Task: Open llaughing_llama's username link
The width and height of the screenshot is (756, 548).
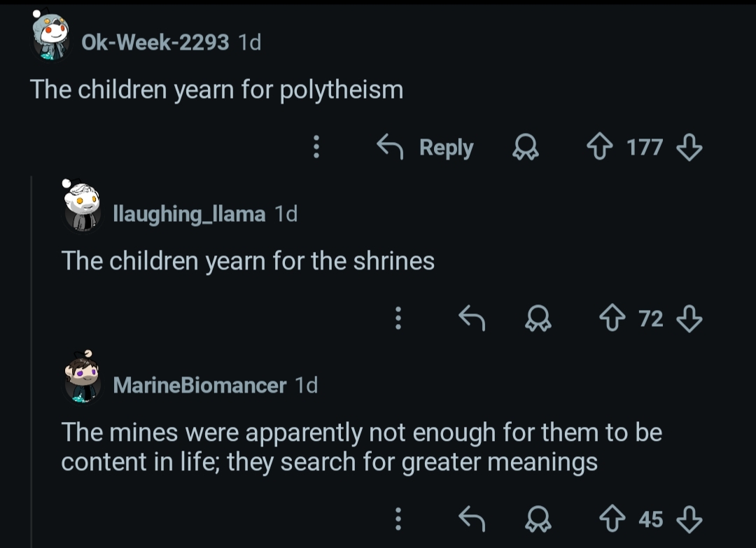Action: coord(189,213)
